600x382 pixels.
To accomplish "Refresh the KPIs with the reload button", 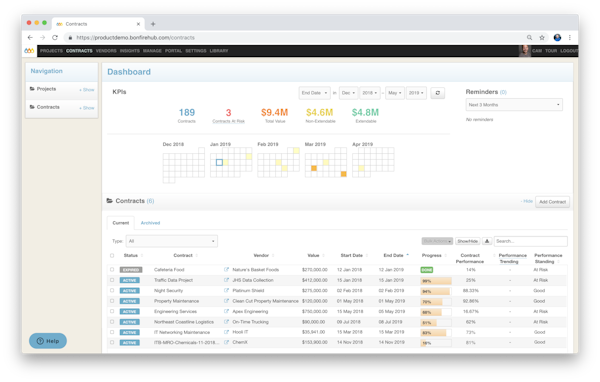I will [x=438, y=93].
